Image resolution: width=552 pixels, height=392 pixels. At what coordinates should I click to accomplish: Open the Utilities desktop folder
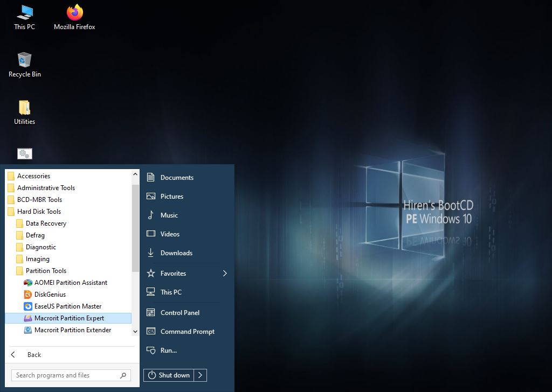tap(24, 111)
